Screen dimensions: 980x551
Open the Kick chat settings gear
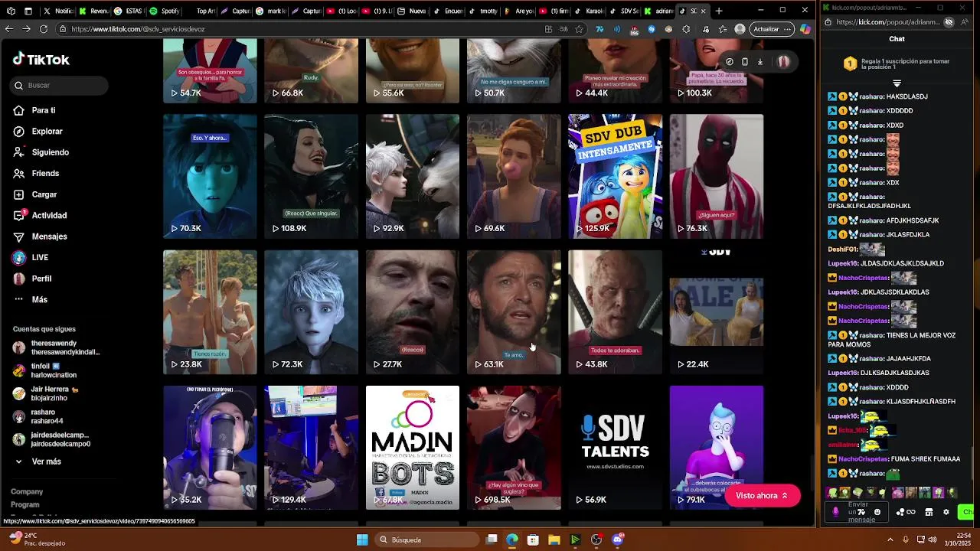click(x=946, y=512)
